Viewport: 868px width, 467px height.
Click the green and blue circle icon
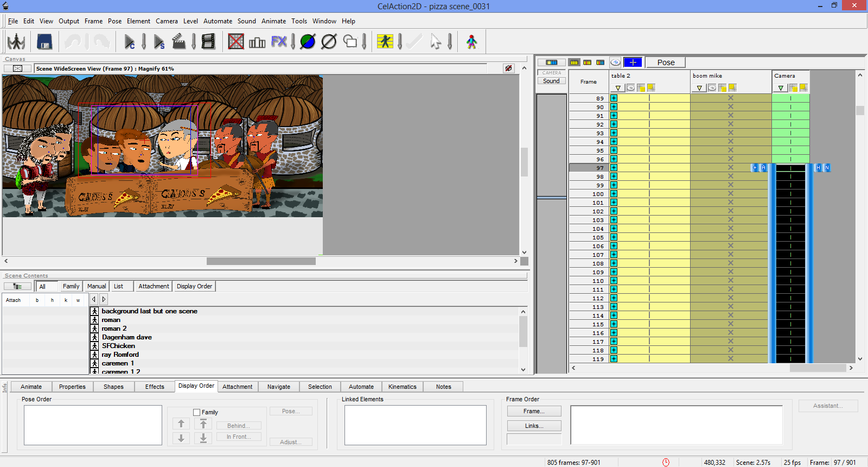coord(308,42)
